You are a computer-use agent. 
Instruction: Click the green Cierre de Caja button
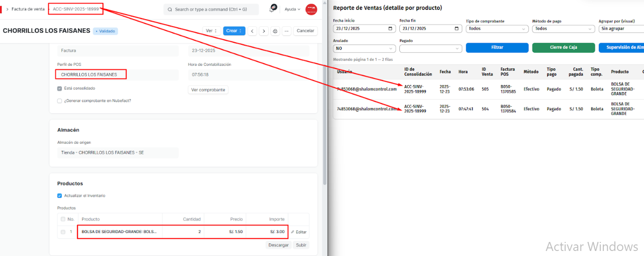click(563, 48)
